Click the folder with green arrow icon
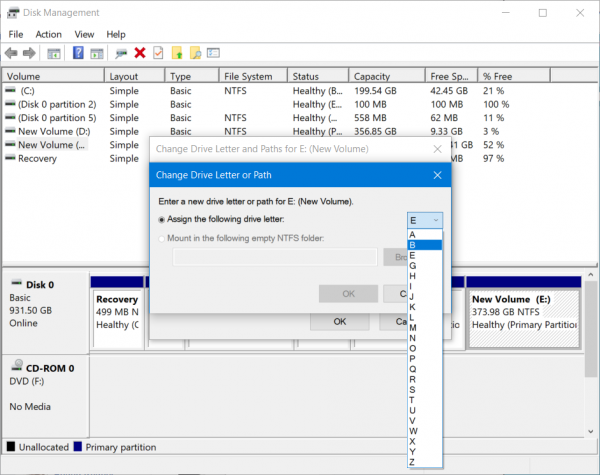The height and width of the screenshot is (475, 600). (x=177, y=53)
